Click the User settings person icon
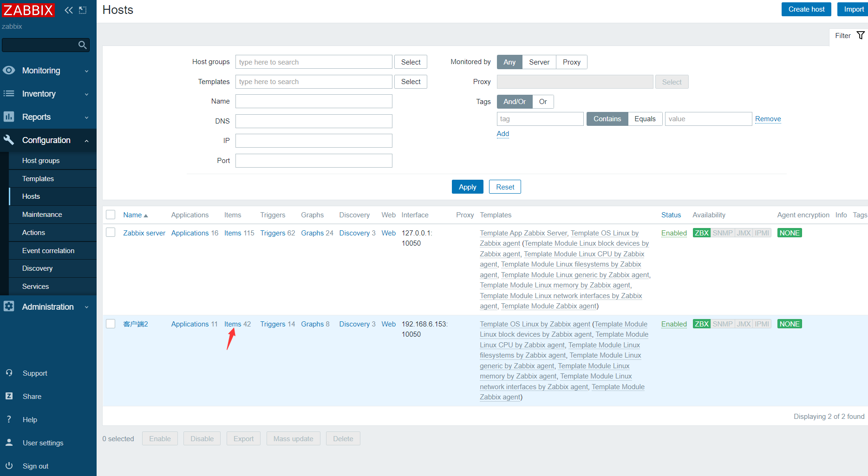This screenshot has width=868, height=476. [x=9, y=443]
